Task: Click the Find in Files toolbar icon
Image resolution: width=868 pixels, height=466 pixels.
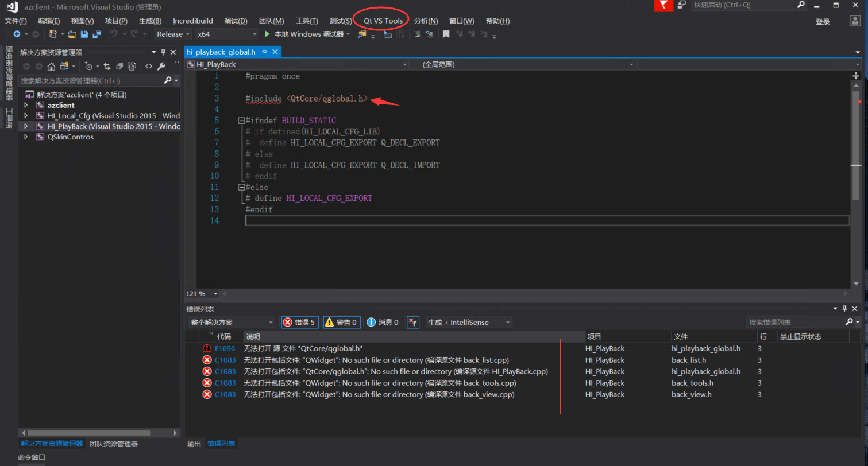Action: tap(362, 34)
